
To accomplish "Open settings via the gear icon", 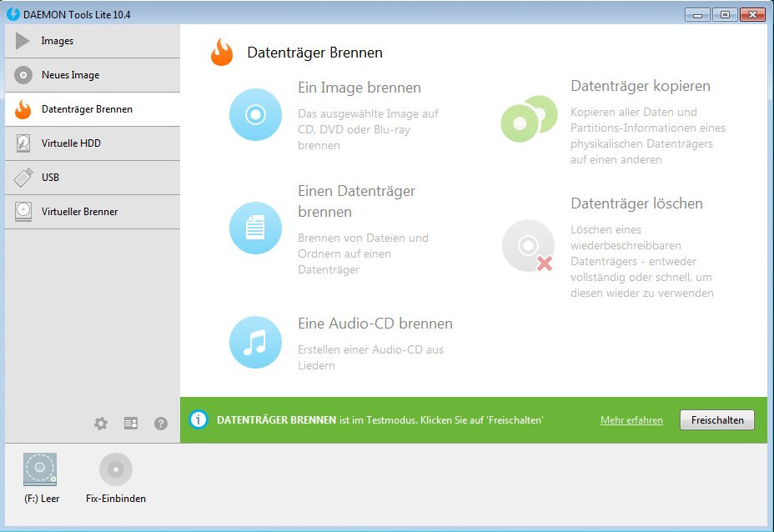I will click(x=101, y=424).
